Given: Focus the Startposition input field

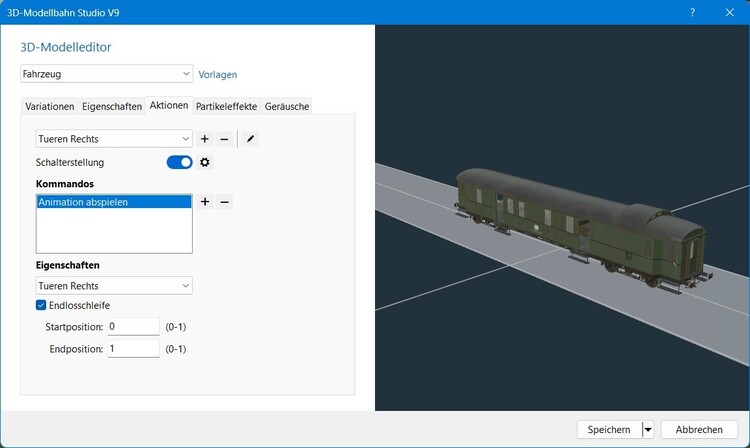Looking at the screenshot, I should point(133,327).
